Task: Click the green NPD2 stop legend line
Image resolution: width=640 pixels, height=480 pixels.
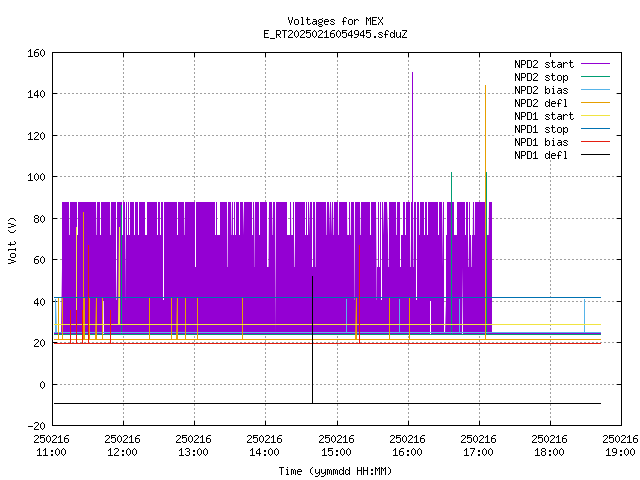Action: click(x=595, y=76)
